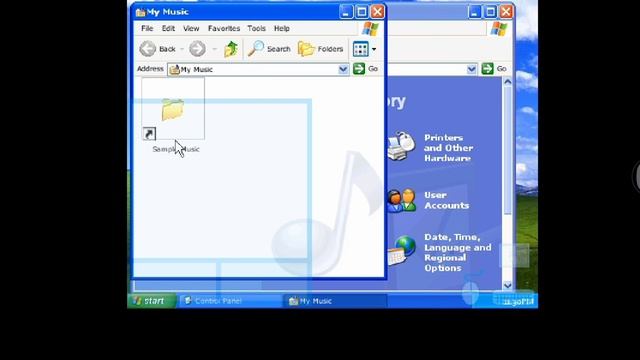Expand the Forward history dropdown arrow
Image resolution: width=640 pixels, height=360 pixels.
coord(214,49)
